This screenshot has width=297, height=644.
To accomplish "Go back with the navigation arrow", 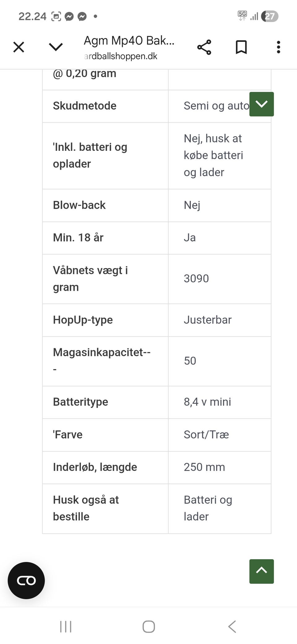I will click(232, 627).
